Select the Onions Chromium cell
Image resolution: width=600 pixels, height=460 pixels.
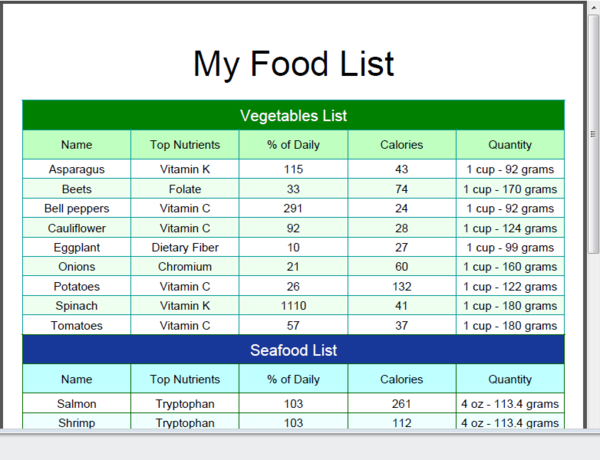[185, 267]
